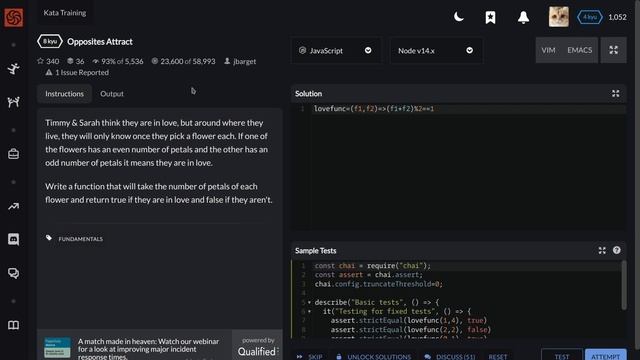Open the Kumite sparring sidebar icon
Screen dimensions: 640x360
tap(13, 102)
